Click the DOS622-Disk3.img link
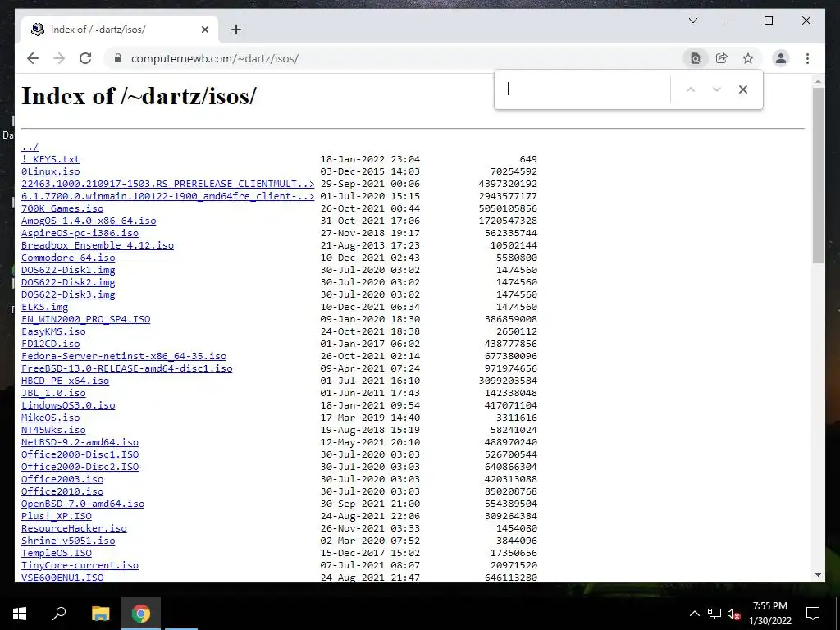Viewport: 840px width, 630px height. [x=68, y=294]
